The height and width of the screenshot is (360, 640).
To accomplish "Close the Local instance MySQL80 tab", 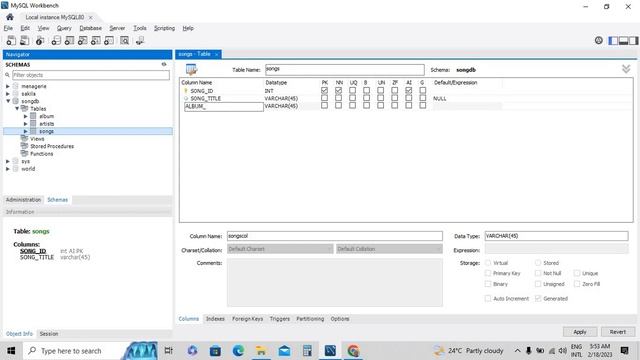I will coord(91,18).
